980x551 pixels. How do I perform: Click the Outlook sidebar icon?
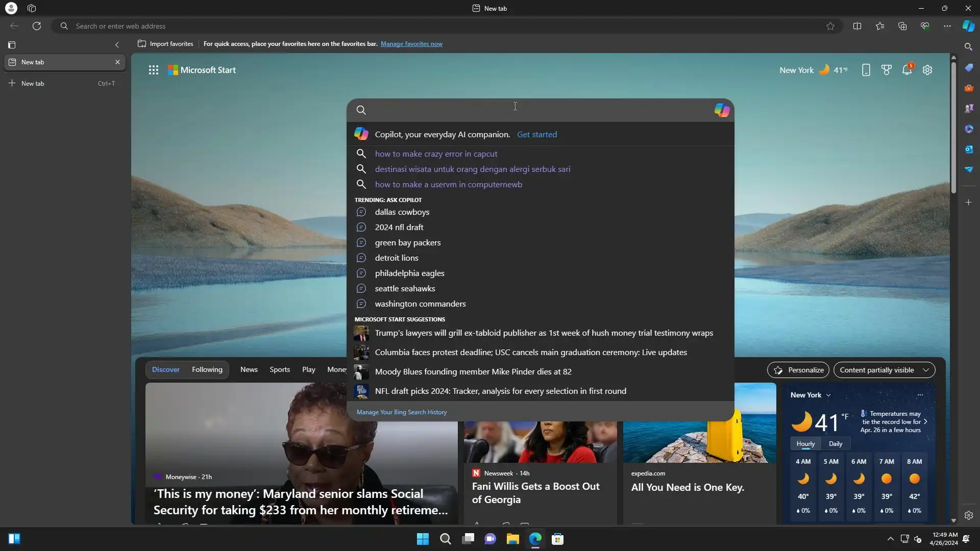(968, 149)
